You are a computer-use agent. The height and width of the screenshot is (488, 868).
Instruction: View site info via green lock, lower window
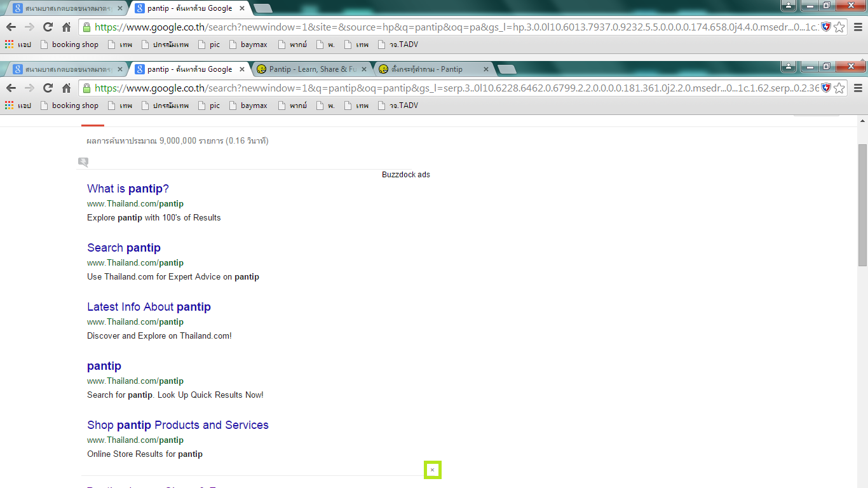click(x=86, y=88)
